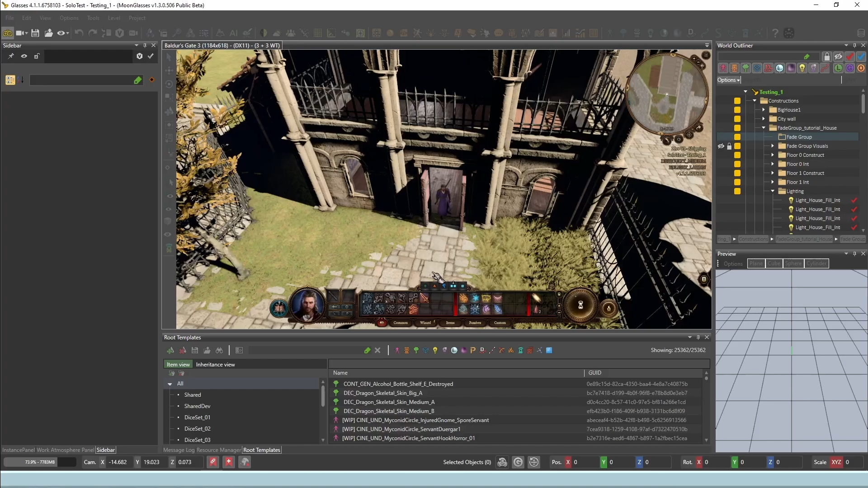Collapse the Constructions tree node
This screenshot has width=868, height=488.
754,100
